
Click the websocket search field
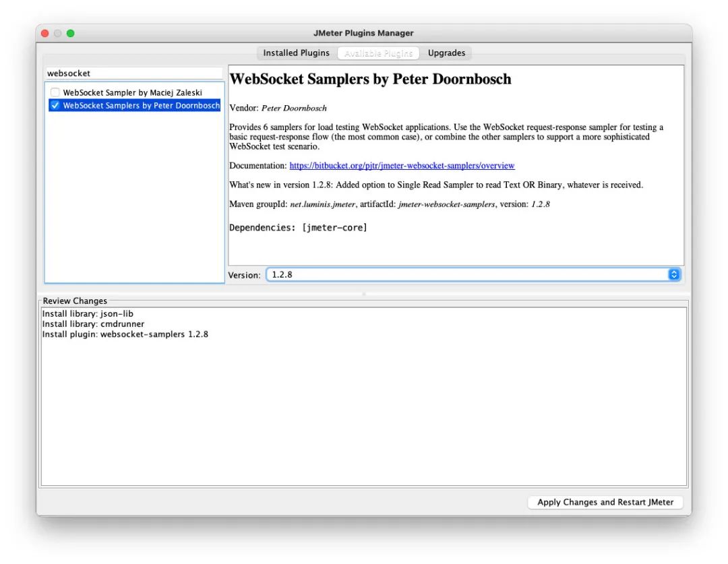(x=134, y=73)
